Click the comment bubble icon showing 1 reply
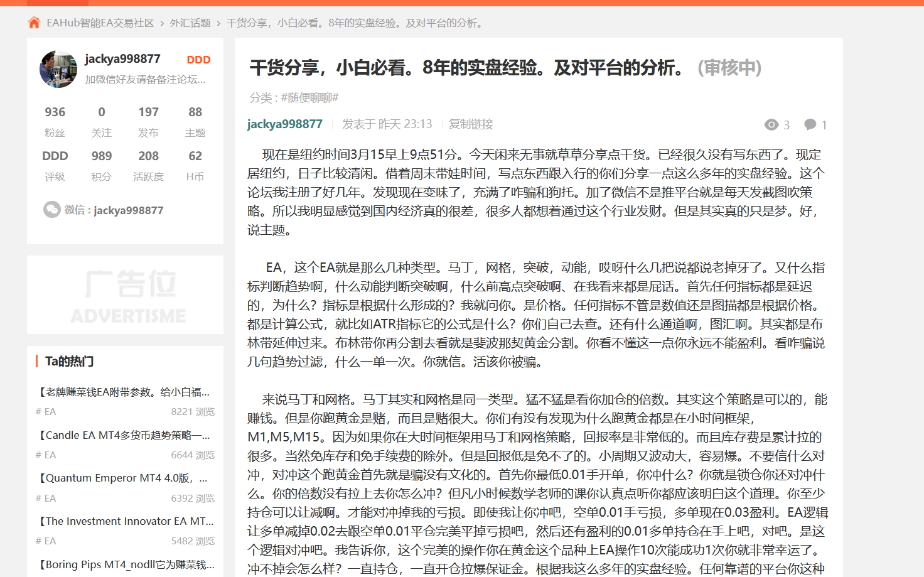The height and width of the screenshot is (577, 924). [x=810, y=124]
